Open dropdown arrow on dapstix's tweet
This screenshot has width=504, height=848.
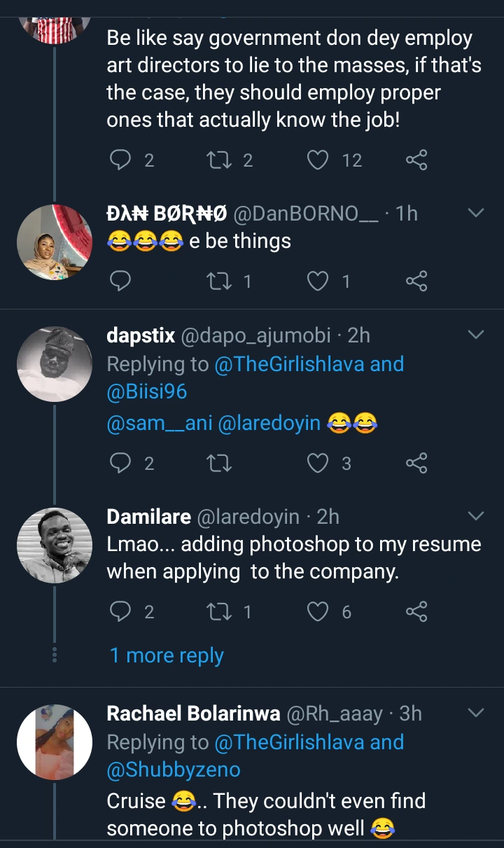coord(475,335)
